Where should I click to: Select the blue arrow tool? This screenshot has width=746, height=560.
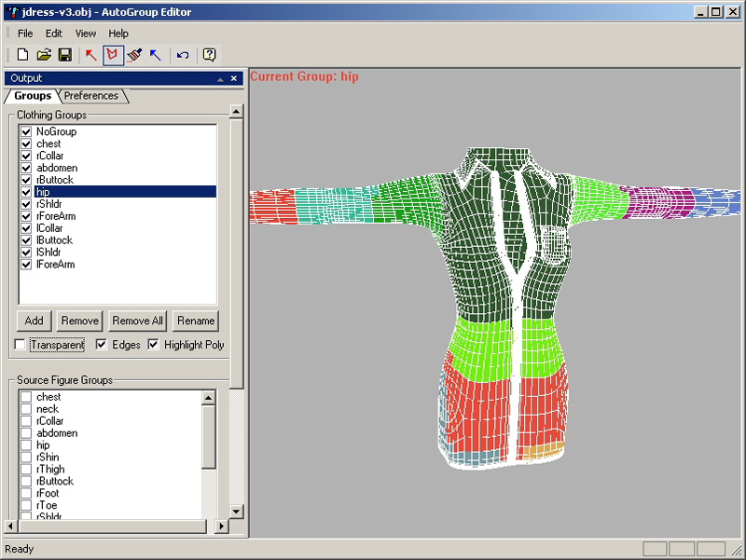[x=156, y=55]
